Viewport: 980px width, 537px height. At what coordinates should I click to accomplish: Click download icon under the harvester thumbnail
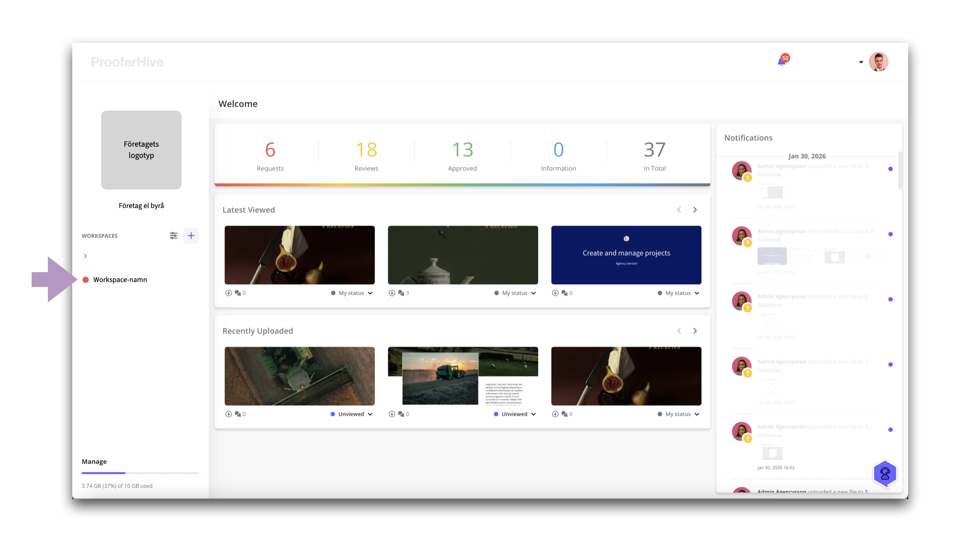229,414
